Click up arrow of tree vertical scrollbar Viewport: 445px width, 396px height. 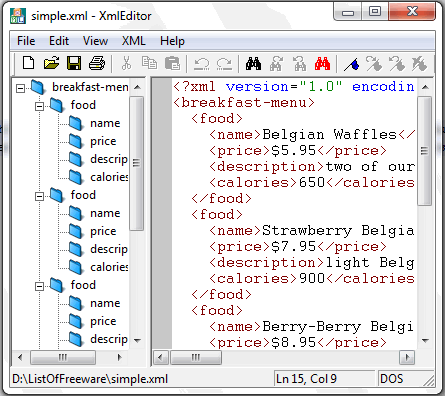click(137, 87)
